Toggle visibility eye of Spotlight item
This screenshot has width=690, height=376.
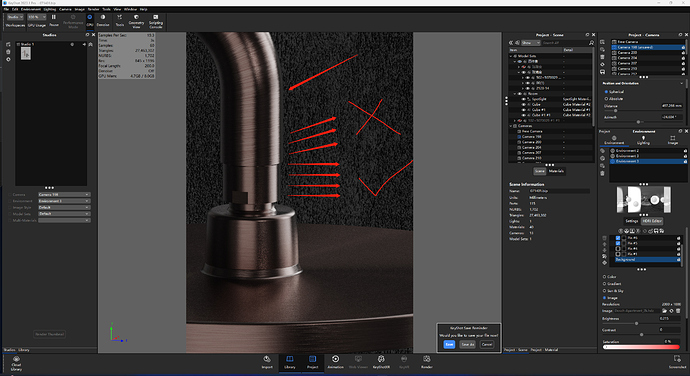coord(523,99)
